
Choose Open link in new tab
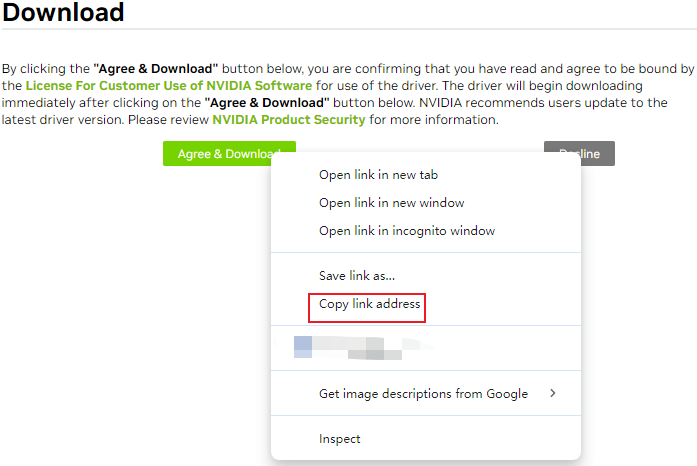(x=426, y=175)
